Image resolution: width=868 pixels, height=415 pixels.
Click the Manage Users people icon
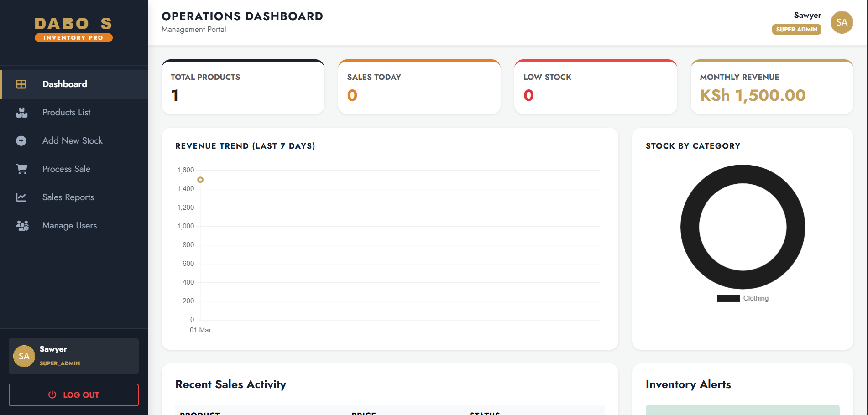pos(22,226)
